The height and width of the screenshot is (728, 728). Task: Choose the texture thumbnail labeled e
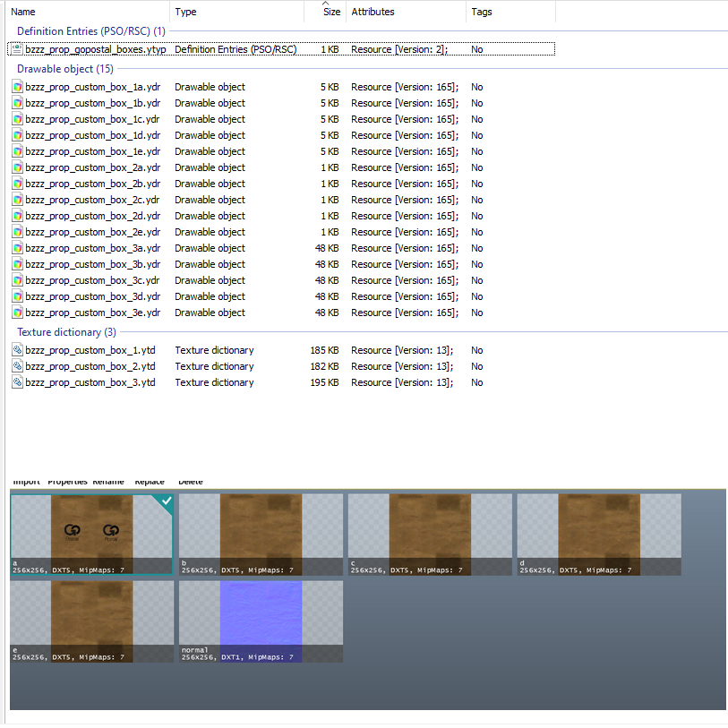(92, 621)
